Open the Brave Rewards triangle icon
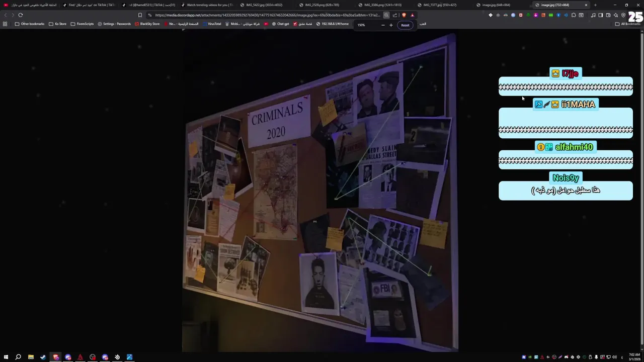This screenshot has width=644, height=362. tap(413, 15)
